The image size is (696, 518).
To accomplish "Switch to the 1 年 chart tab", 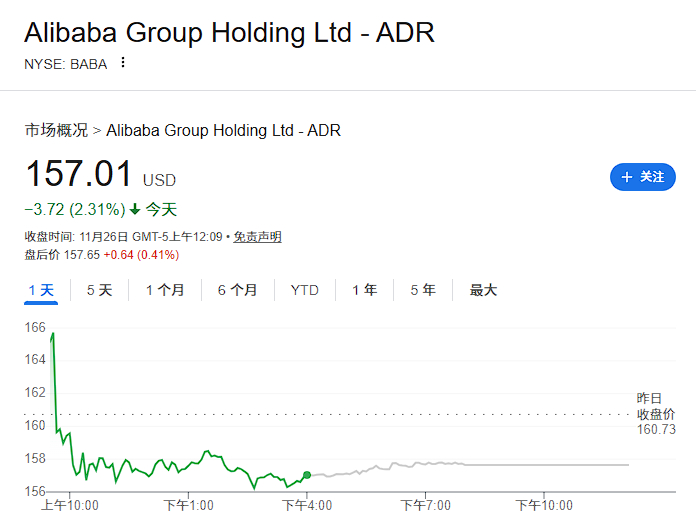I will click(x=364, y=290).
